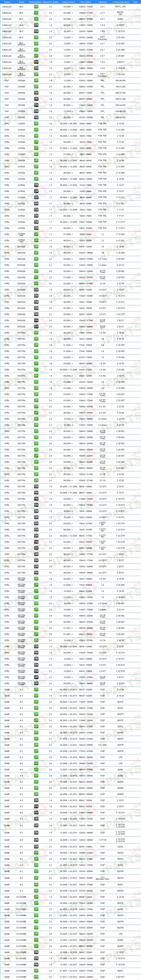Click petrol icon in Opel Corsa Z 10 XE row
141x980 pixels.
[x=36, y=124]
